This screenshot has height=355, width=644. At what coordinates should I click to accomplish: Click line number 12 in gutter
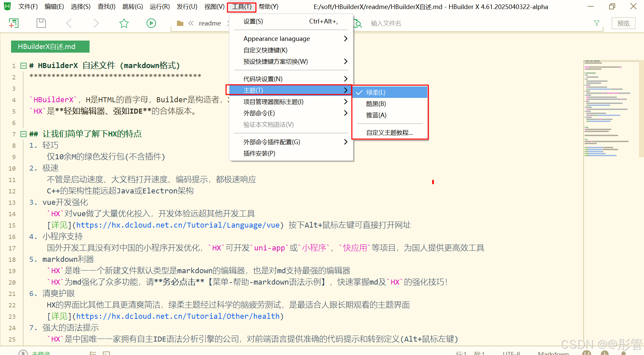pos(12,191)
